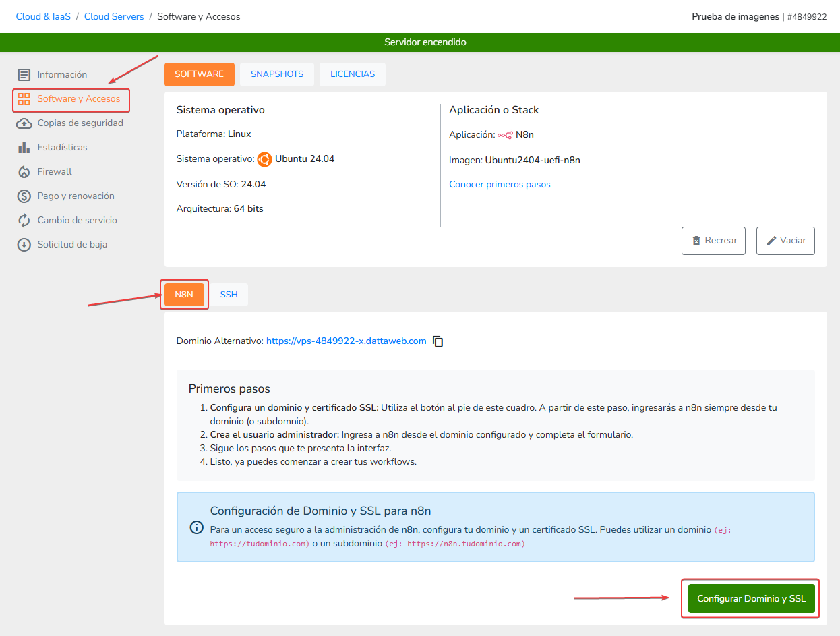
Task: Open the vps-4849922-x.dattaweb.com link
Action: pyautogui.click(x=347, y=341)
